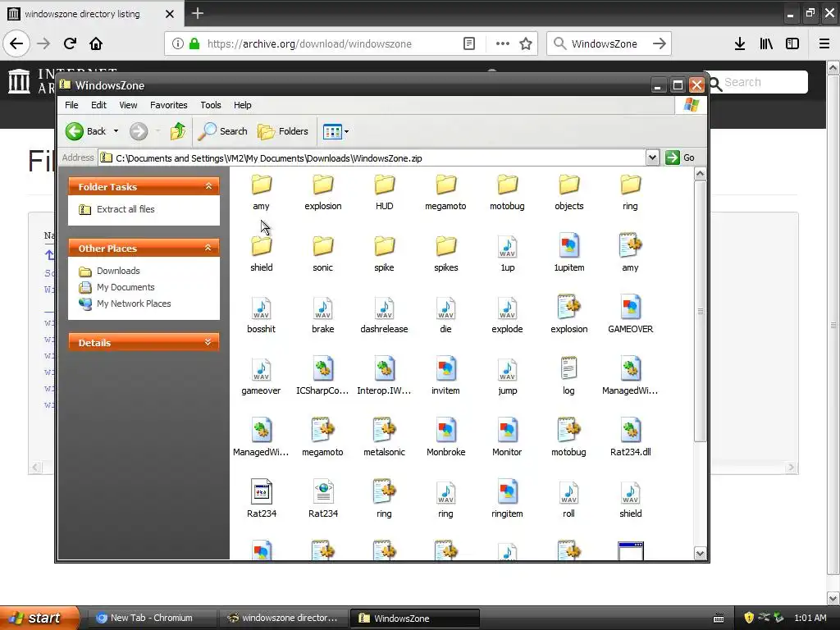Toggle Firefox reader view icon
The width and height of the screenshot is (840, 630).
click(x=469, y=44)
